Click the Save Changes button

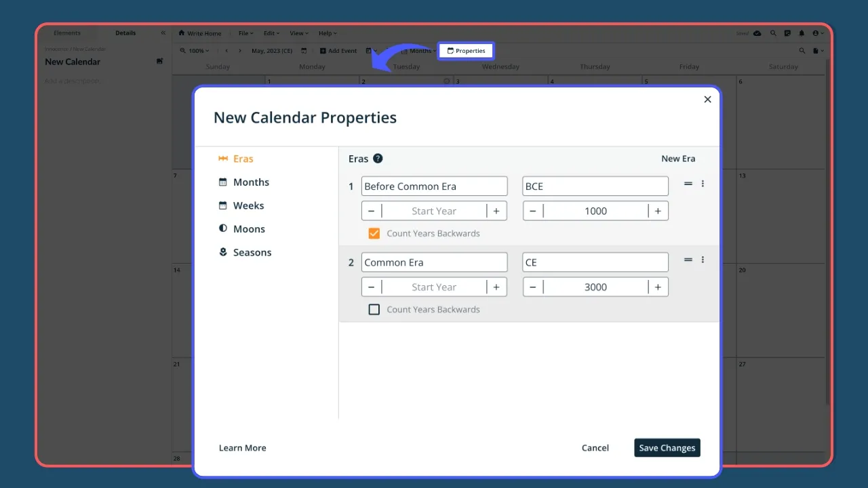667,447
